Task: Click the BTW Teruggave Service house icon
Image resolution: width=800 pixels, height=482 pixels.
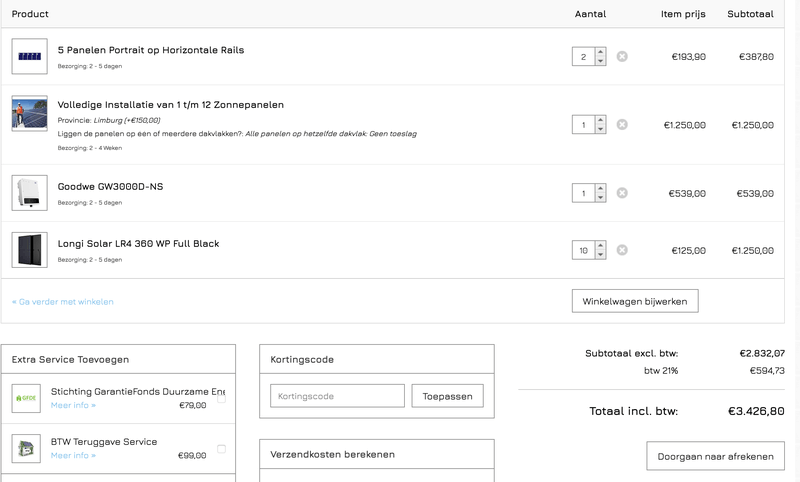Action: [26, 448]
